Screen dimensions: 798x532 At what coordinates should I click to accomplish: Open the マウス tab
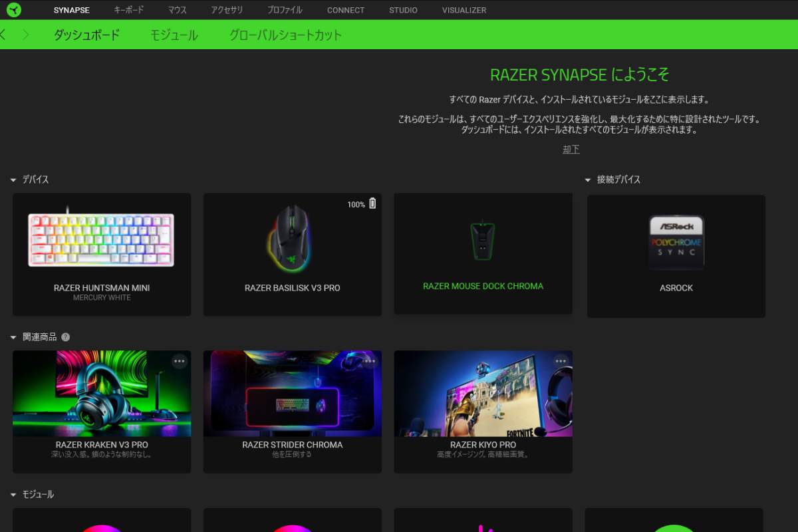pyautogui.click(x=177, y=10)
